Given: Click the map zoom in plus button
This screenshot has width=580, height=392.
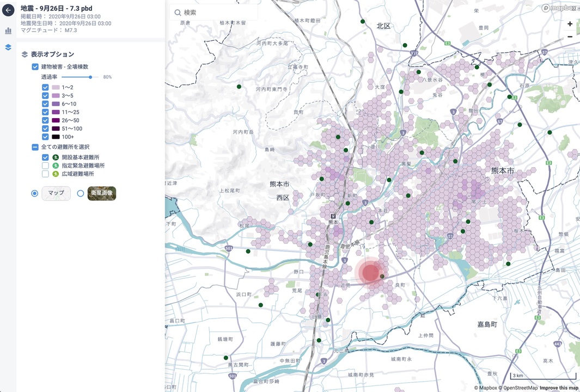Looking at the screenshot, I should pos(570,24).
